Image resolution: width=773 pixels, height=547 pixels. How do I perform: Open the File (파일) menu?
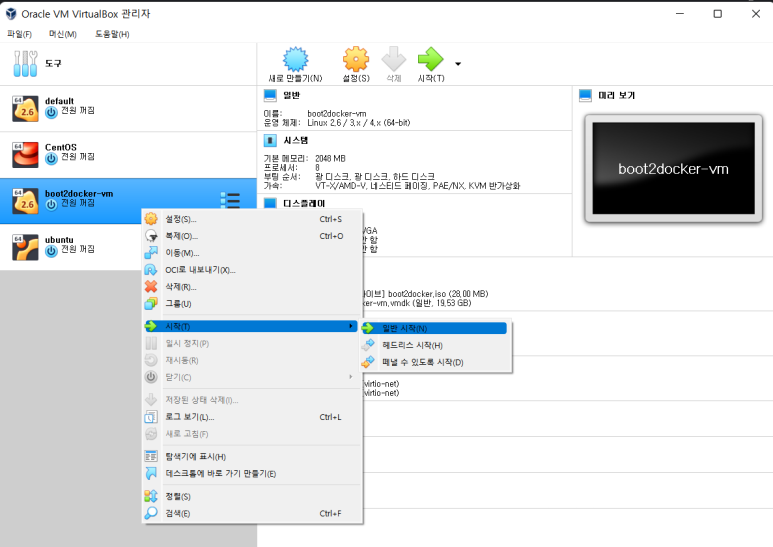(19, 34)
